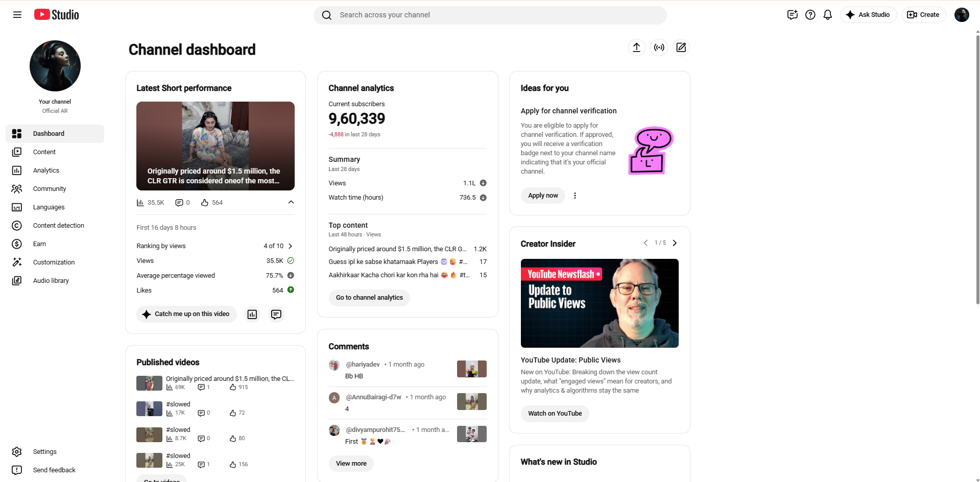Select Dashboard in the sidebar
Image resolution: width=980 pixels, height=482 pixels.
(55, 134)
